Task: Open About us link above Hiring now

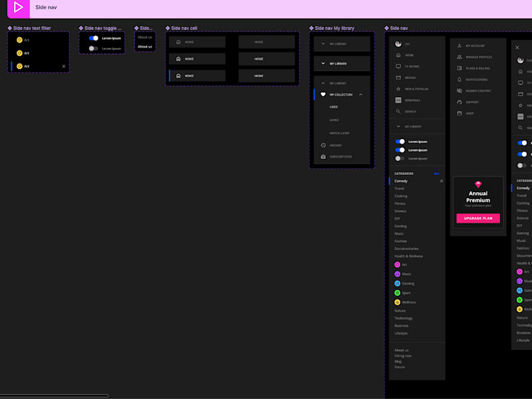Action: click(x=402, y=350)
